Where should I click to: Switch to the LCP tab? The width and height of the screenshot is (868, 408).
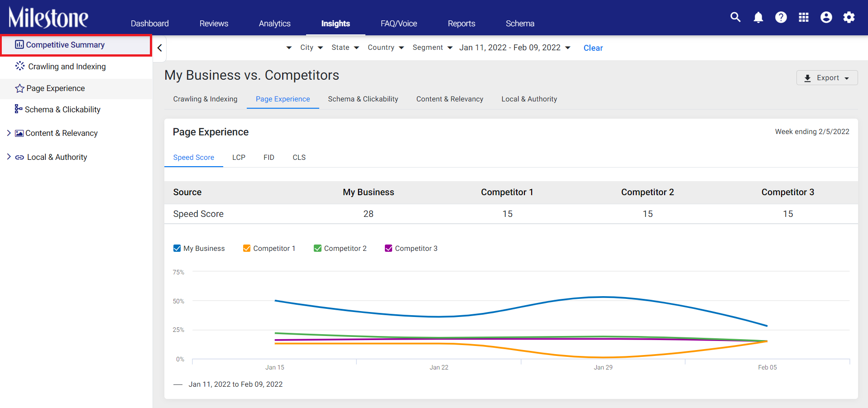click(239, 157)
